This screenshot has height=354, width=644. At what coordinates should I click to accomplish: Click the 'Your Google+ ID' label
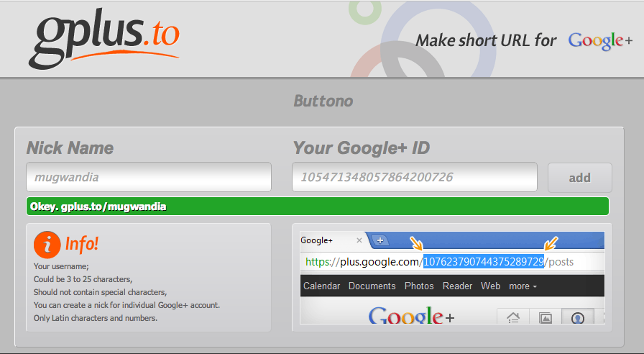362,148
